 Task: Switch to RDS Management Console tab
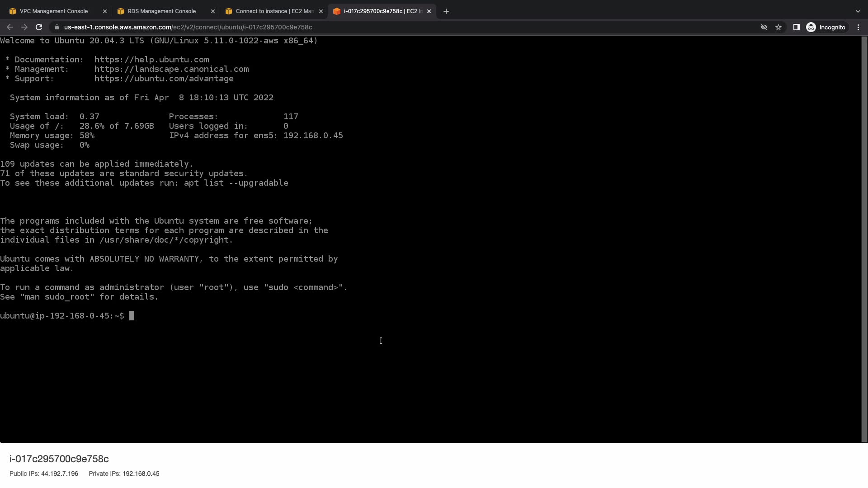(161, 11)
